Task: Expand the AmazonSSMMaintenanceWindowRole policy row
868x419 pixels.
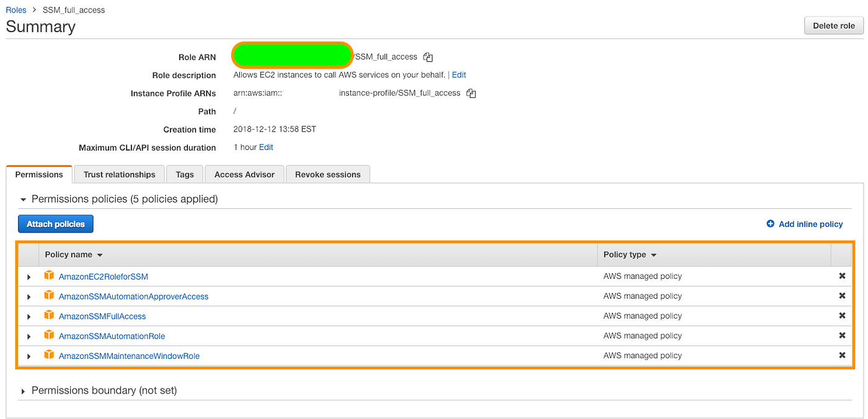Action: pyautogui.click(x=29, y=356)
